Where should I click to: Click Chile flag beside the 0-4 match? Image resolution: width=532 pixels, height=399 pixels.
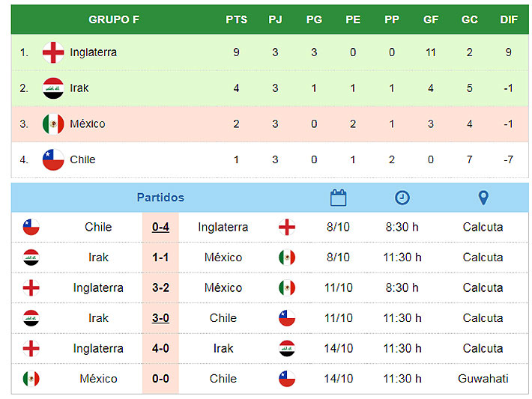pos(31,227)
